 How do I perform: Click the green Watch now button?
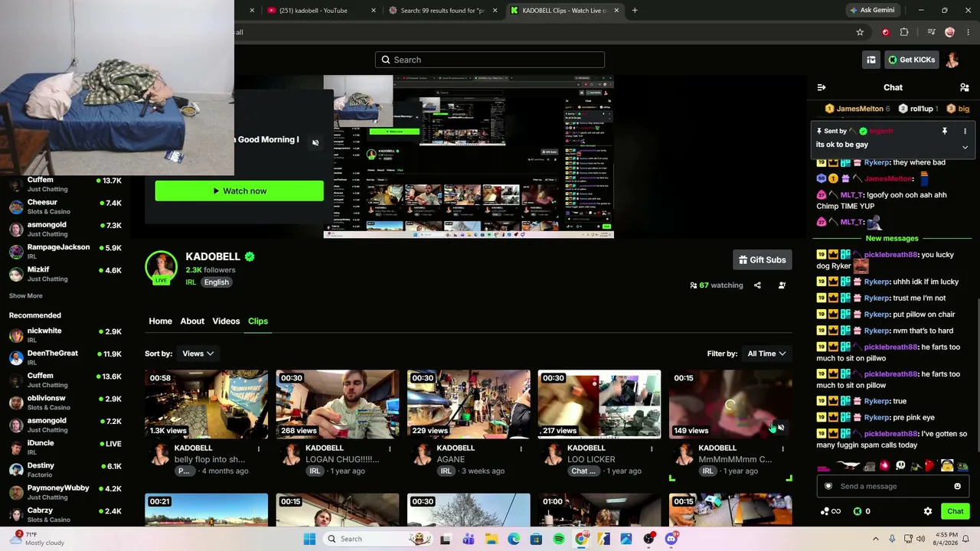[239, 191]
